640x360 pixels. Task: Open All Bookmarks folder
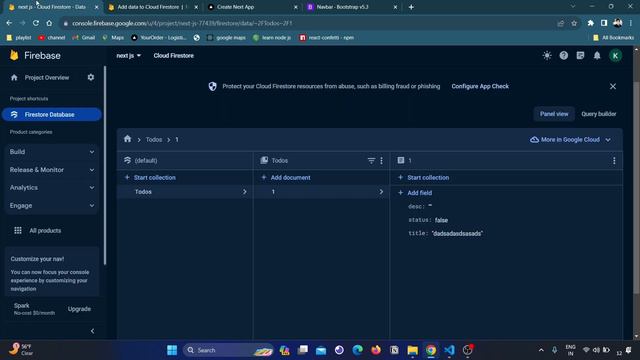tap(613, 38)
